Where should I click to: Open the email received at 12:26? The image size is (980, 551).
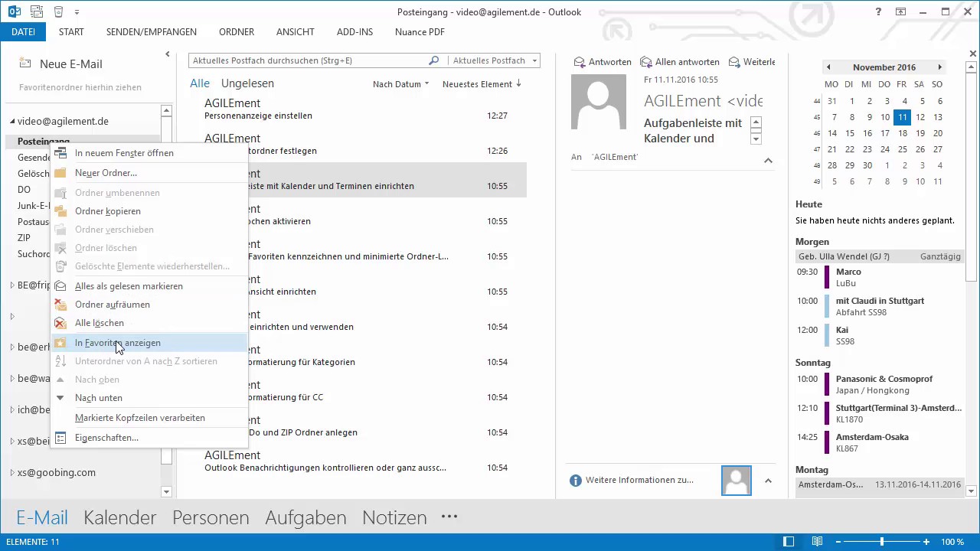[x=358, y=145]
